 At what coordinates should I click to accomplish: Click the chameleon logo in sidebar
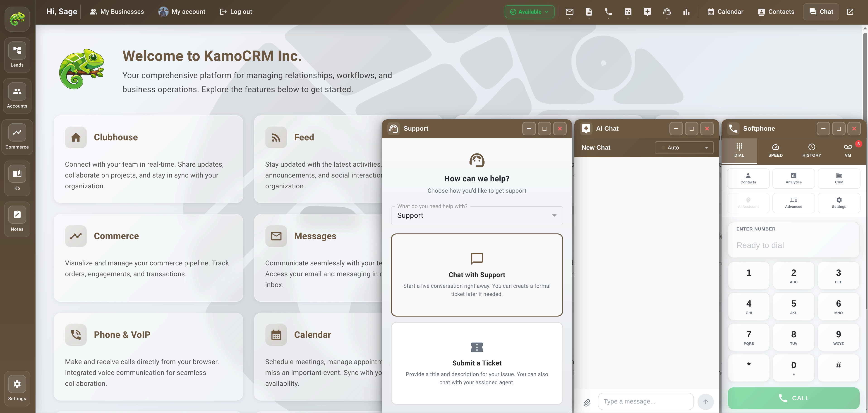tap(17, 19)
